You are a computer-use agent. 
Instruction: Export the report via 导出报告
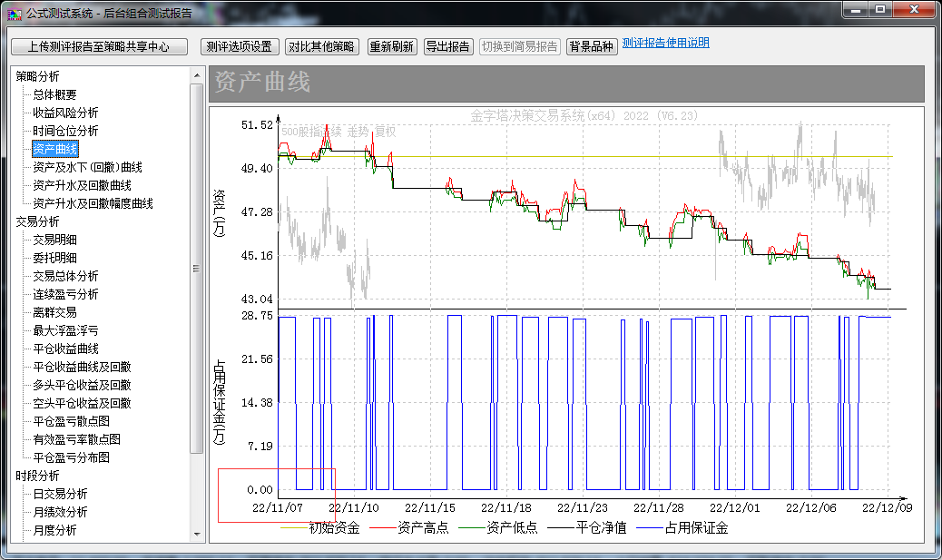coord(447,47)
